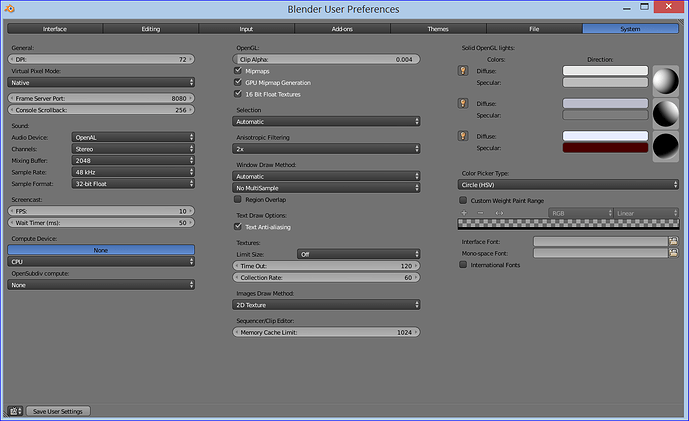This screenshot has height=421, width=689.
Task: Click third light dark red Specular swatch
Action: pos(605,148)
